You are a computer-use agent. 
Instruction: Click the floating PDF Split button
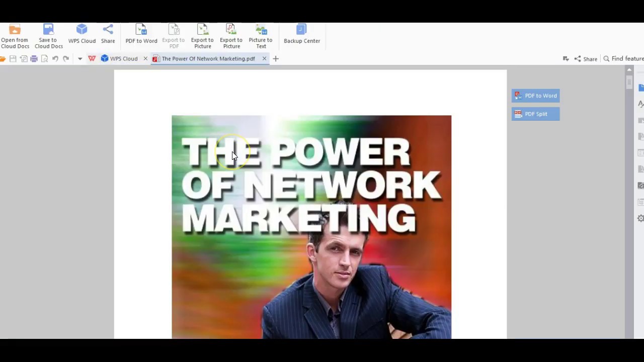coord(536,114)
